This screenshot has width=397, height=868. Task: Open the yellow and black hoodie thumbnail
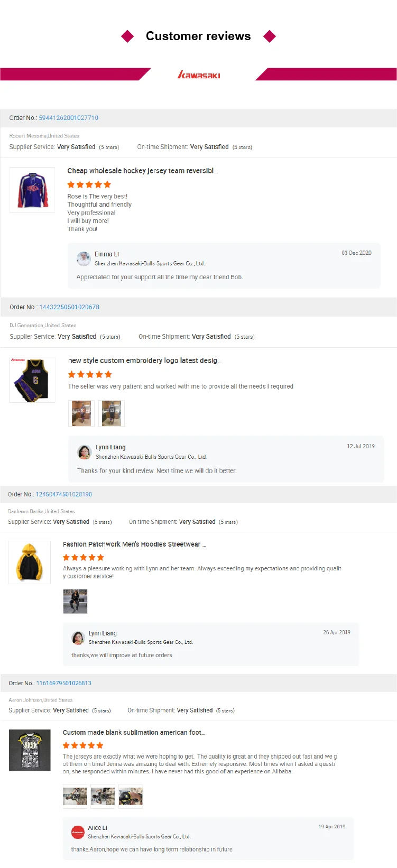coord(29,562)
